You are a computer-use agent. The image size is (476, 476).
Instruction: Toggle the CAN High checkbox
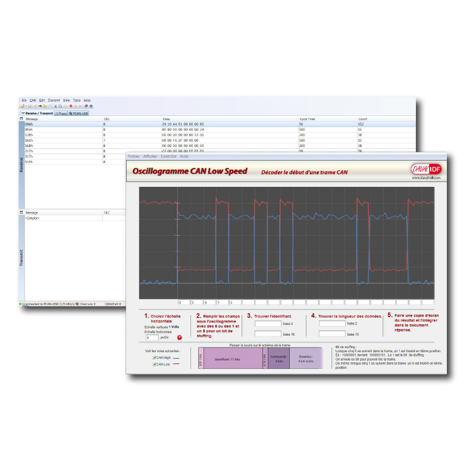[155, 358]
